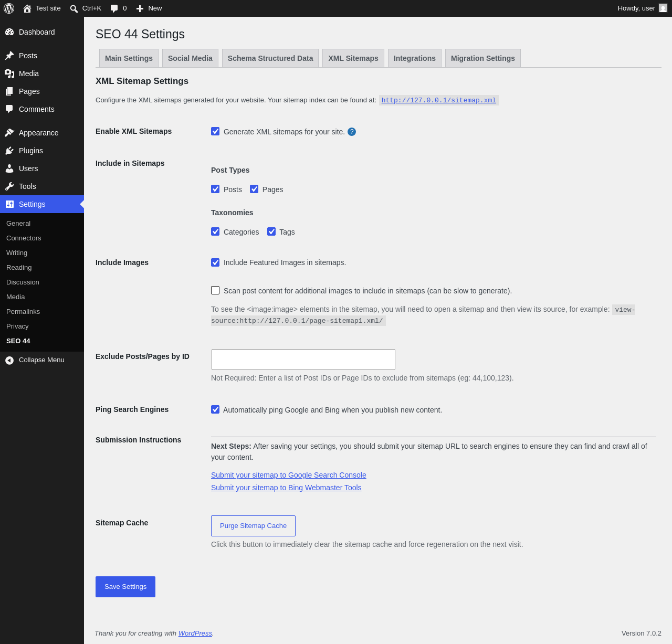
Task: Click the Tools wrench icon
Action: tap(9, 186)
